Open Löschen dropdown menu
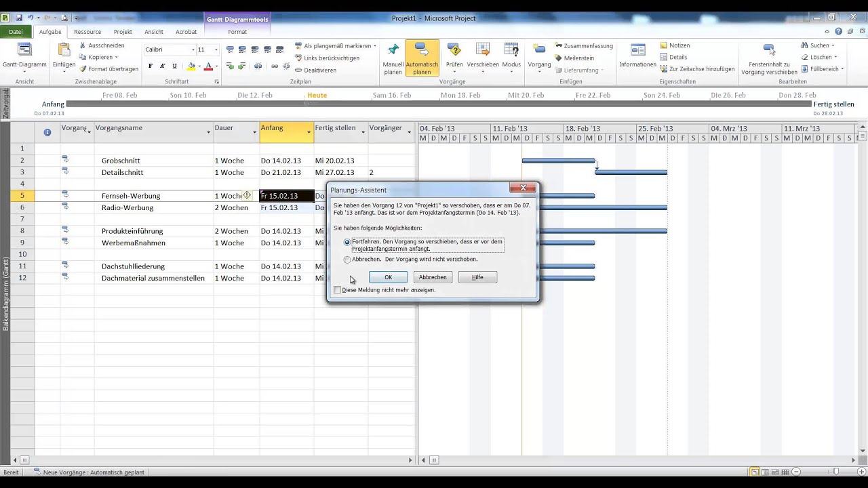The image size is (868, 488). pyautogui.click(x=818, y=57)
